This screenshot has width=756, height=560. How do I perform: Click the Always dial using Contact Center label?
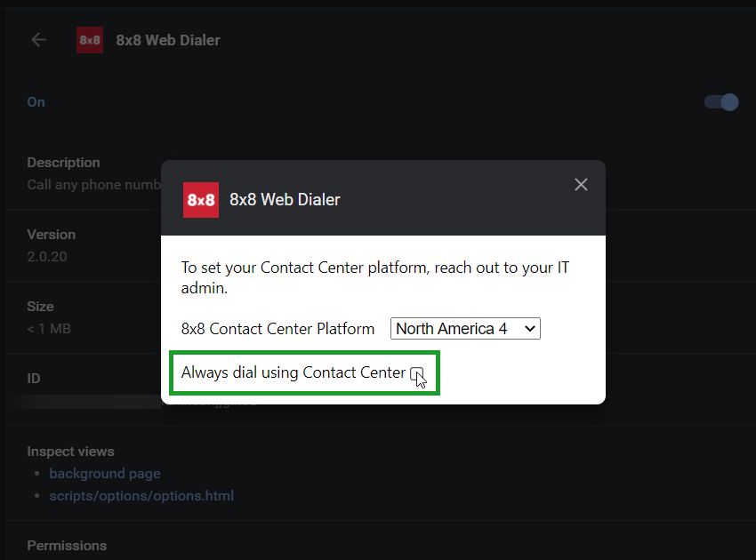[x=294, y=372]
